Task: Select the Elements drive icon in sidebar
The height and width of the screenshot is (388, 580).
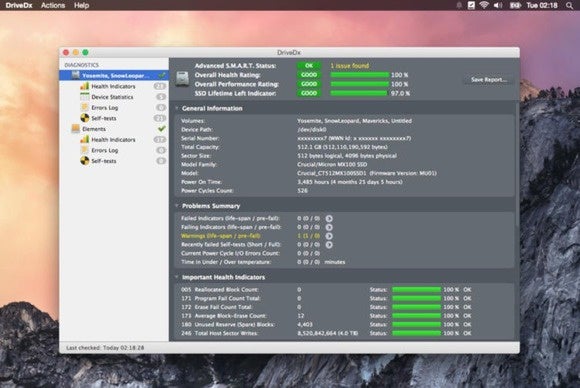Action: (x=75, y=129)
